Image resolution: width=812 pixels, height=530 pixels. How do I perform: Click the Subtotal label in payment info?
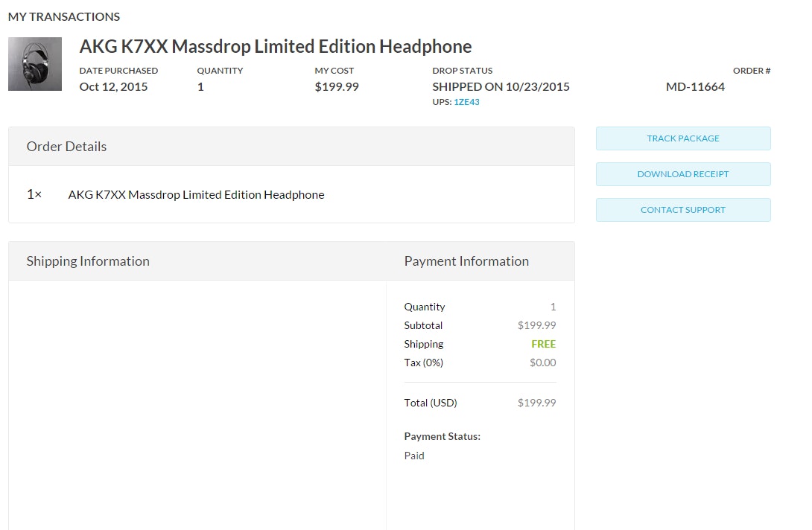click(x=423, y=325)
